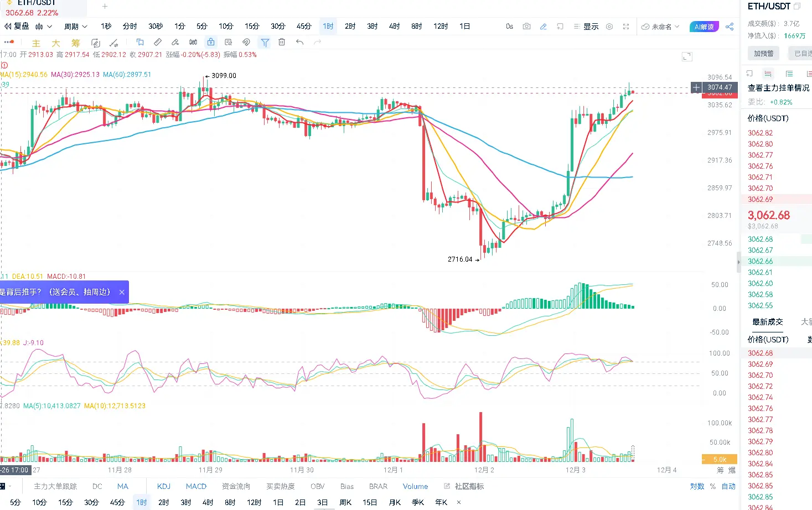Switch to the 1分 timeframe in top bar
Screen dimensions: 812x510
click(180, 26)
